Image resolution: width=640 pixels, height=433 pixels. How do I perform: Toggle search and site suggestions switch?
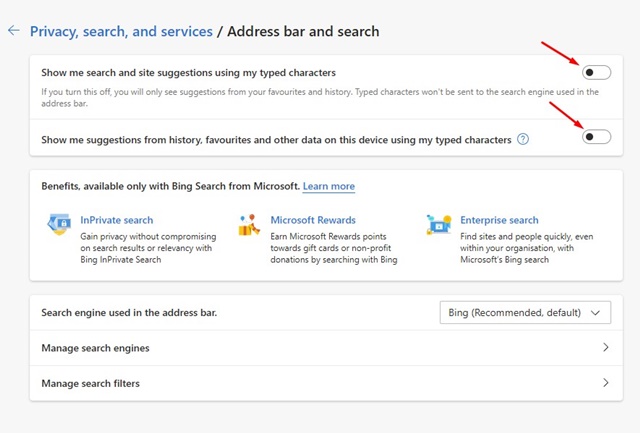pos(596,73)
